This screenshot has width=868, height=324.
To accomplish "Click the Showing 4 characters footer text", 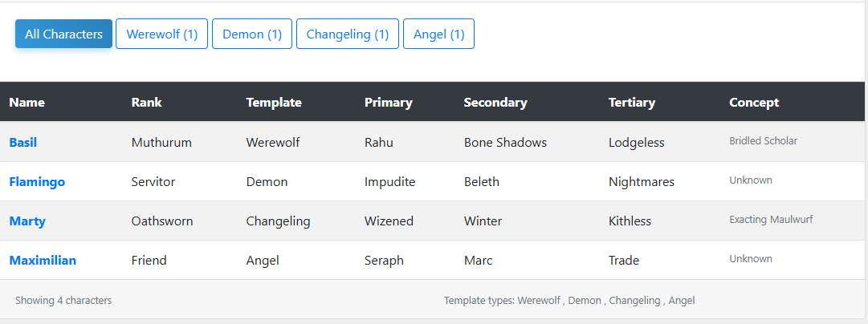I will point(63,301).
